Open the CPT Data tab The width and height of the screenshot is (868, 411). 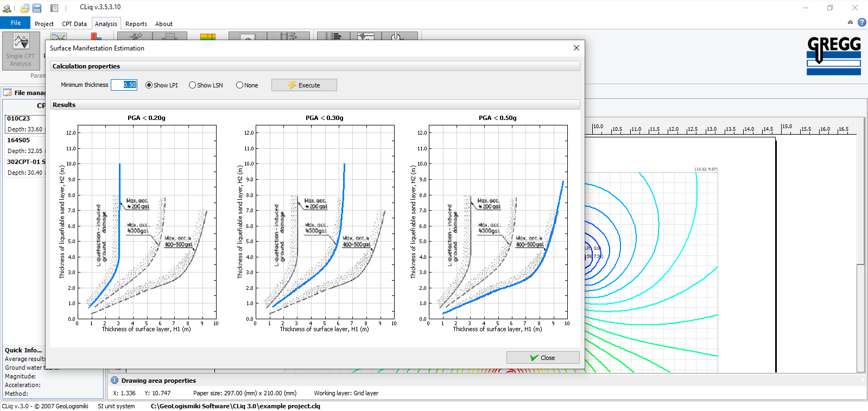tap(74, 24)
